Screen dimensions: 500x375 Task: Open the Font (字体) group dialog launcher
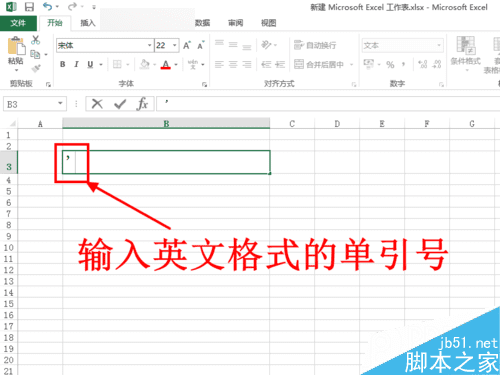click(x=204, y=85)
